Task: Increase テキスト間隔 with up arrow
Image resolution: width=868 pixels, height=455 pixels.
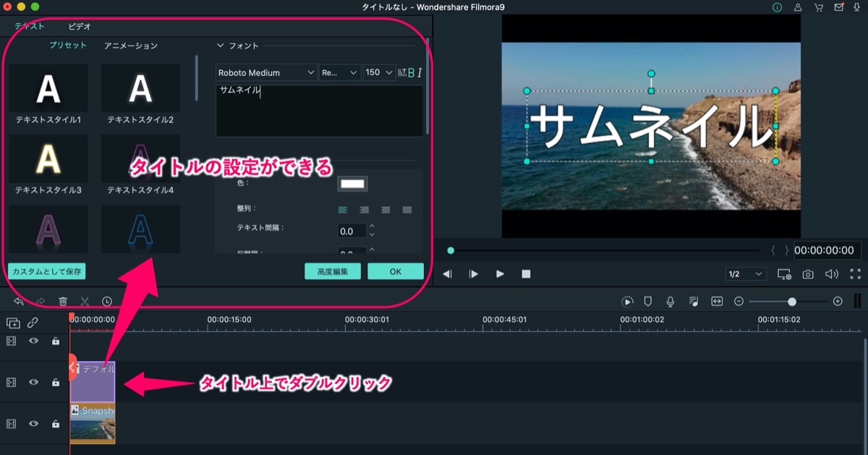Action: point(372,226)
